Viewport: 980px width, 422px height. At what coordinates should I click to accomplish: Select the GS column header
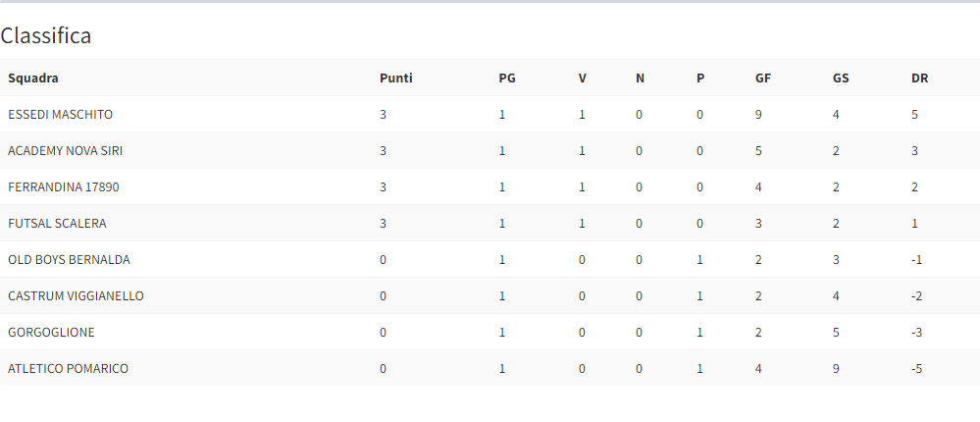[x=841, y=79]
